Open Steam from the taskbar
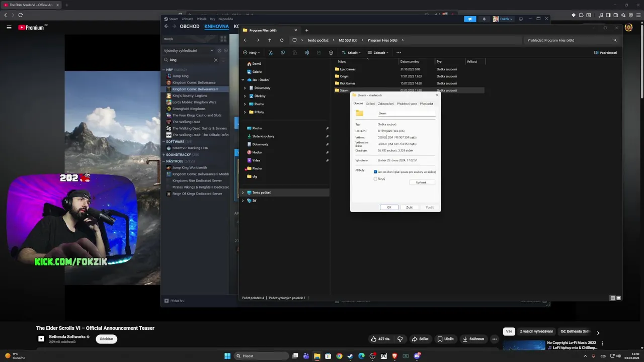Screen dimensions: 644x362 point(350,356)
